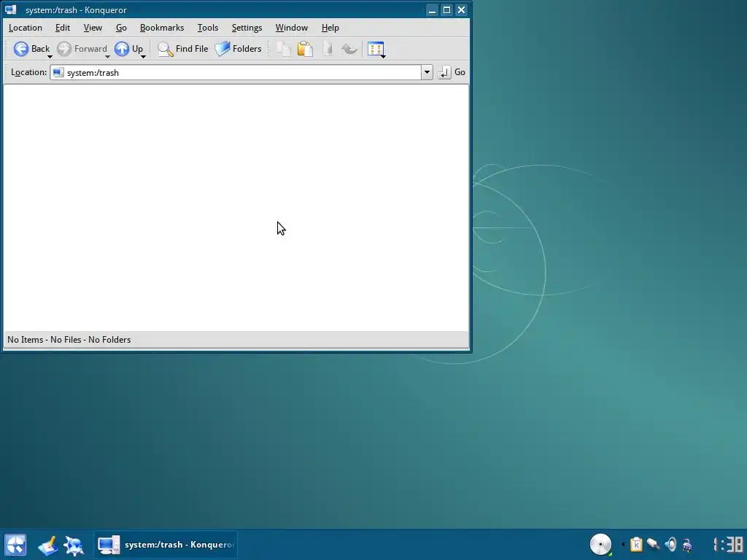This screenshot has height=560, width=747.
Task: Click the status bar text No Items
Action: (x=26, y=340)
